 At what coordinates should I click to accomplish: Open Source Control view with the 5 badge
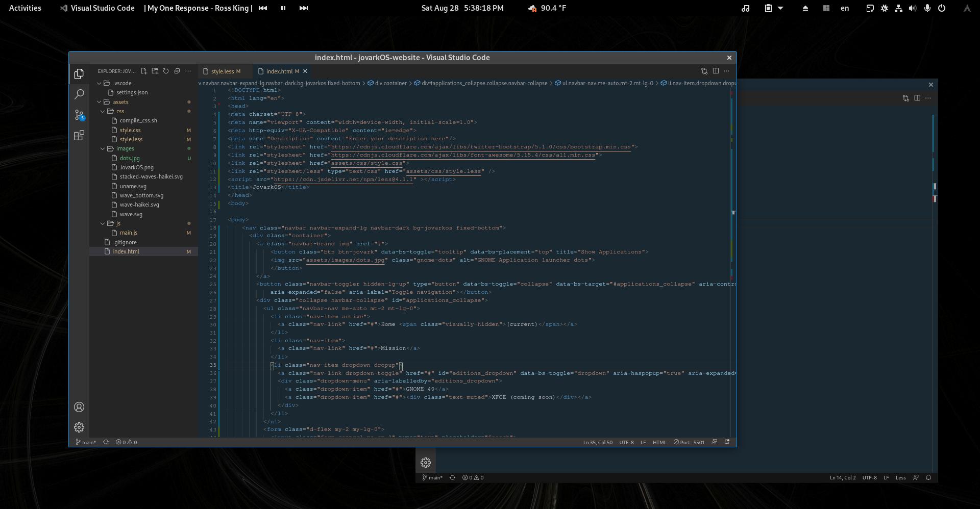(x=79, y=115)
